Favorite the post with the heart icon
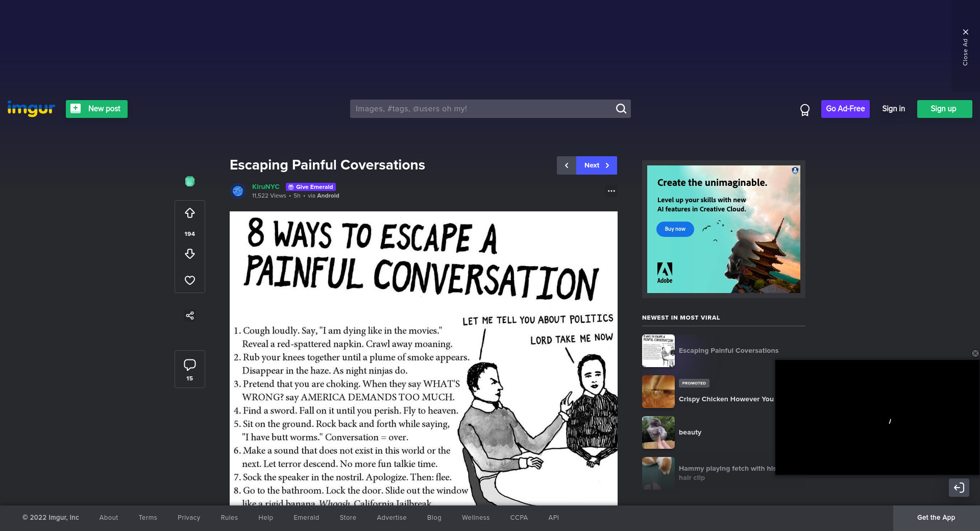This screenshot has width=980, height=531. pyautogui.click(x=190, y=280)
